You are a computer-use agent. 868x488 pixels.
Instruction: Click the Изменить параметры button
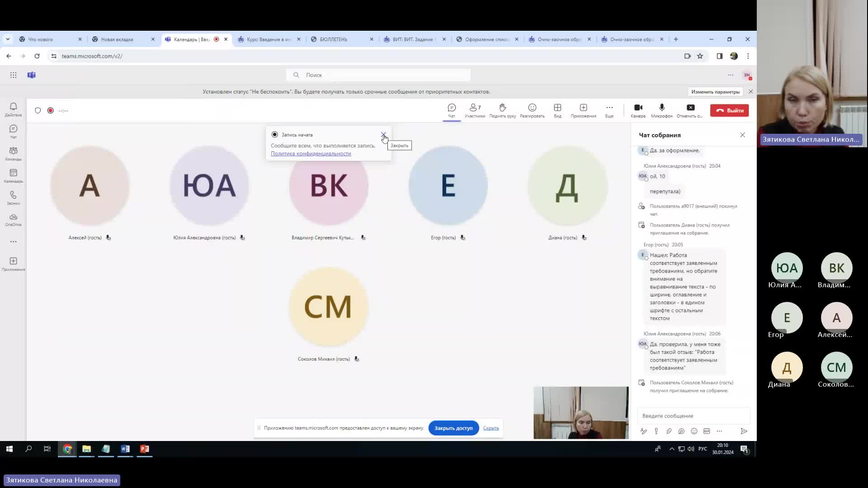pyautogui.click(x=715, y=92)
